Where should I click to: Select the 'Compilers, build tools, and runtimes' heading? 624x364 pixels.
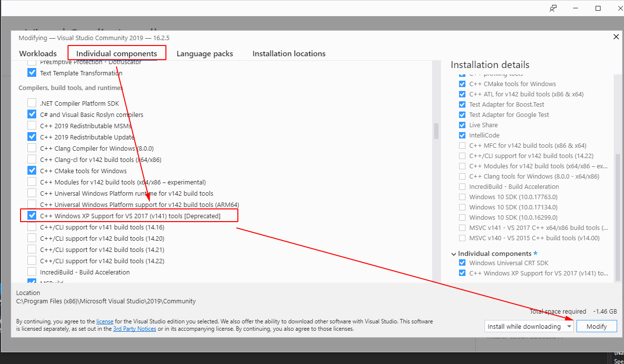[70, 88]
